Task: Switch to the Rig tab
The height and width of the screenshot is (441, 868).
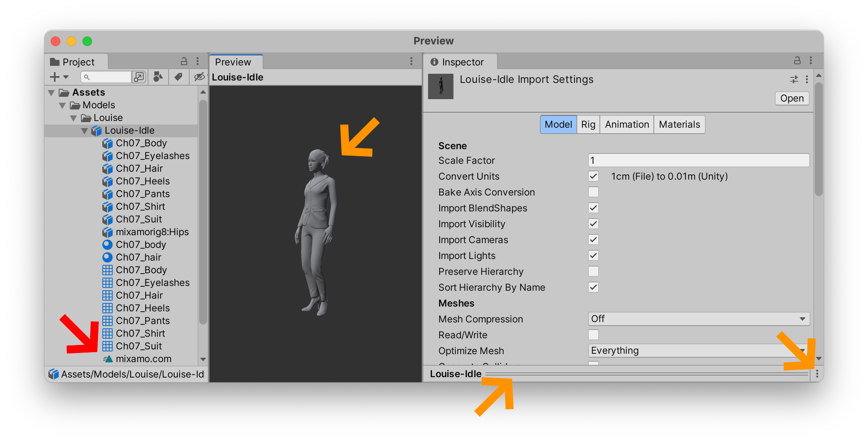Action: [x=588, y=125]
